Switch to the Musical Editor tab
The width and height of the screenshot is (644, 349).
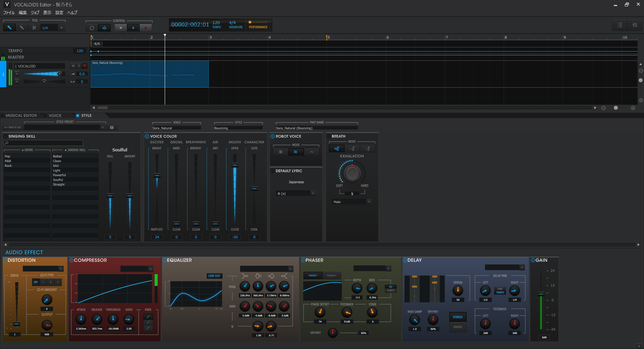21,115
